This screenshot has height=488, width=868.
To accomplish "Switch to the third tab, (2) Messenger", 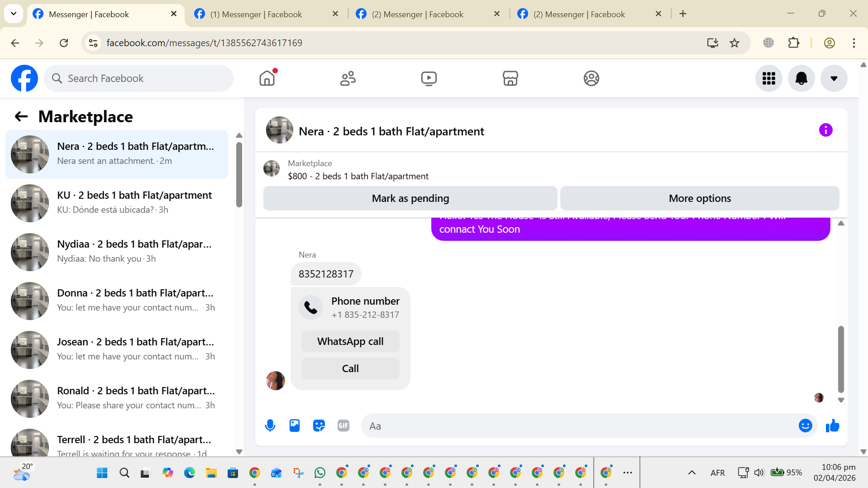I will coord(428,14).
